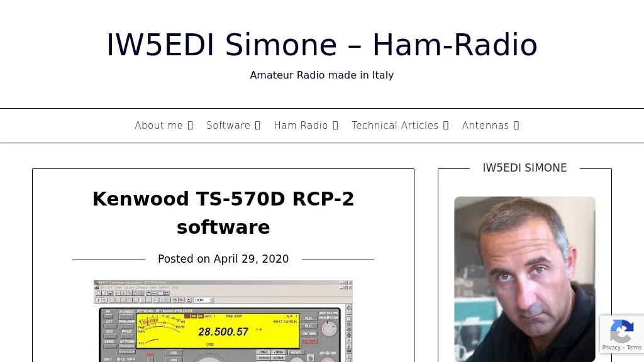Viewport: 644px width, 362px height.
Task: Click the reCAPTCHA logo badge
Action: (621, 331)
